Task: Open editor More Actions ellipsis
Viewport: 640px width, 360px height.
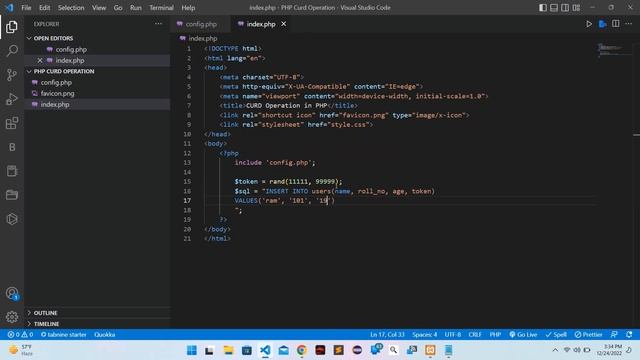Action: tap(629, 24)
